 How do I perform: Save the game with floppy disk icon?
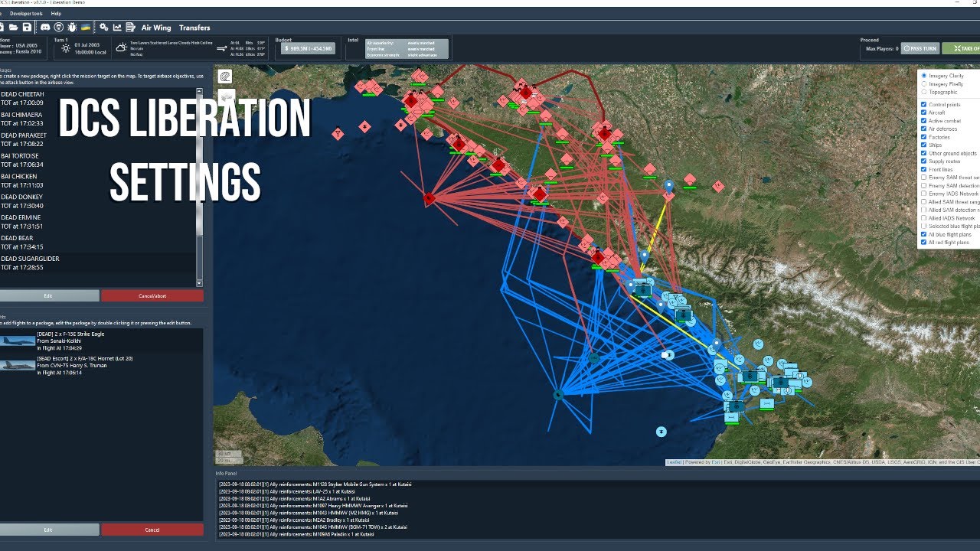(27, 27)
